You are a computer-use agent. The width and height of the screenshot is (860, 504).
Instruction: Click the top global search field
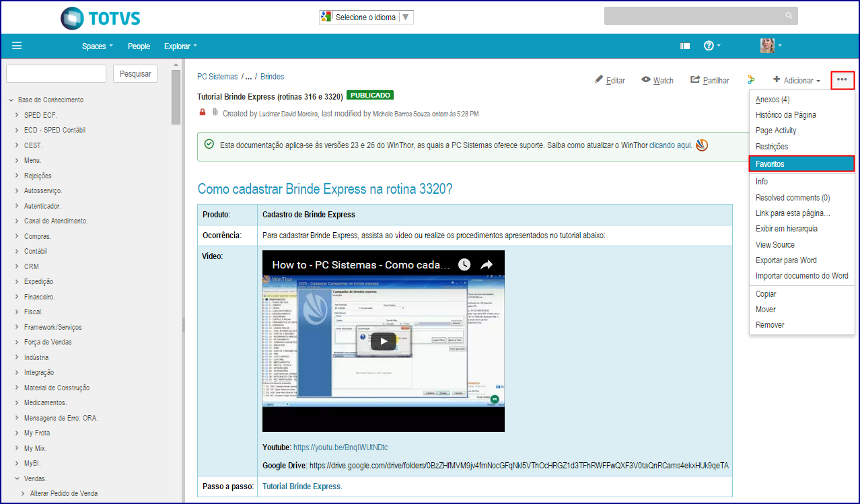point(701,15)
